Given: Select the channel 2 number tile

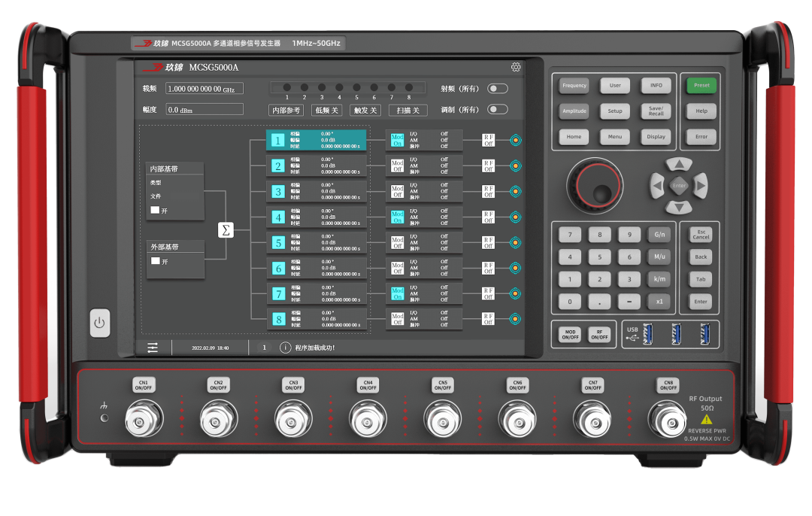Looking at the screenshot, I should (x=278, y=165).
